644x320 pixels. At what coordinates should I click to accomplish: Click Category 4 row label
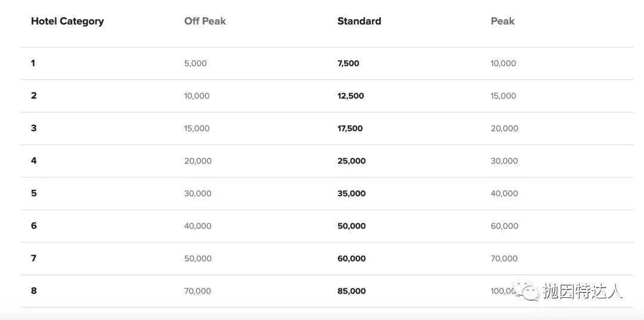coord(33,161)
